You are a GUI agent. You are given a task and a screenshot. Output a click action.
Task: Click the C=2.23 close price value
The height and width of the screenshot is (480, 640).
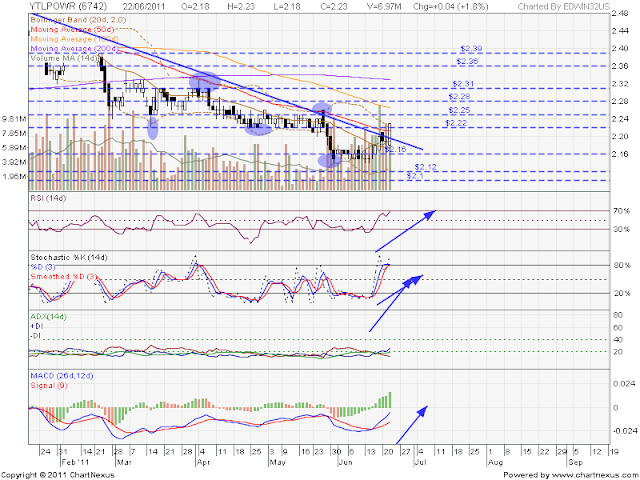(332, 6)
